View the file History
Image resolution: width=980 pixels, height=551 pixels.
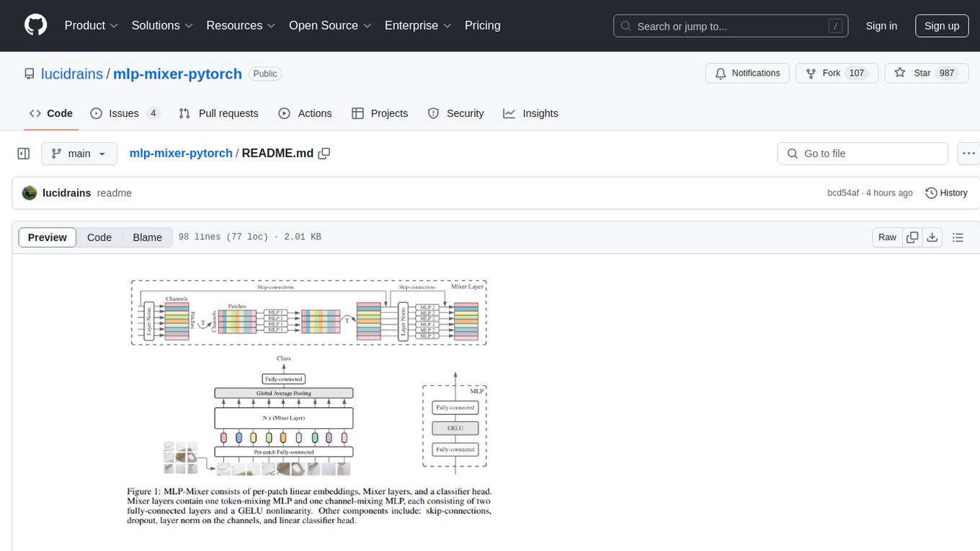[946, 193]
